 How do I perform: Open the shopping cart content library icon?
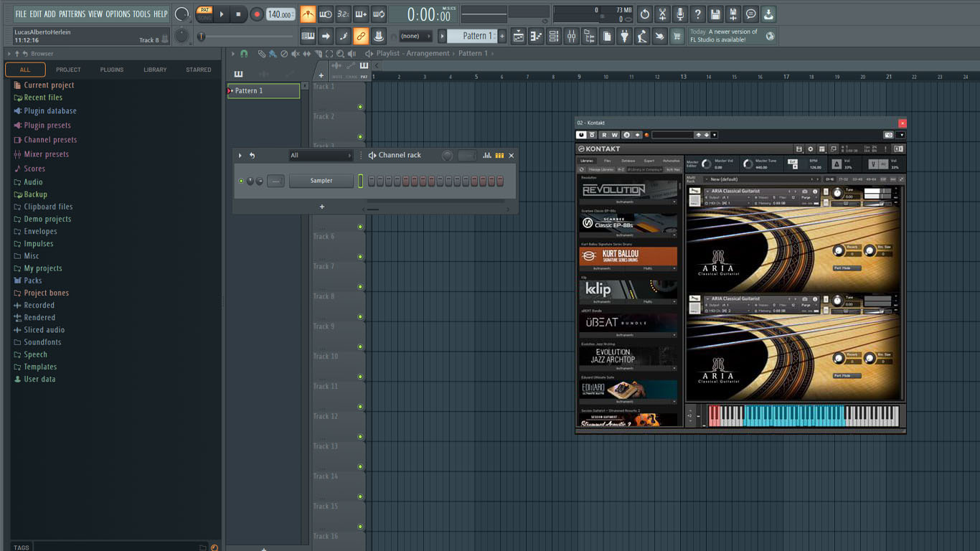[677, 36]
